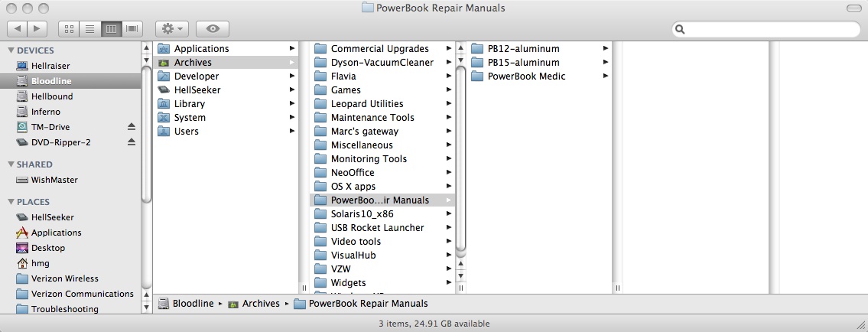Switch to column view
868x332 pixels.
click(111, 29)
